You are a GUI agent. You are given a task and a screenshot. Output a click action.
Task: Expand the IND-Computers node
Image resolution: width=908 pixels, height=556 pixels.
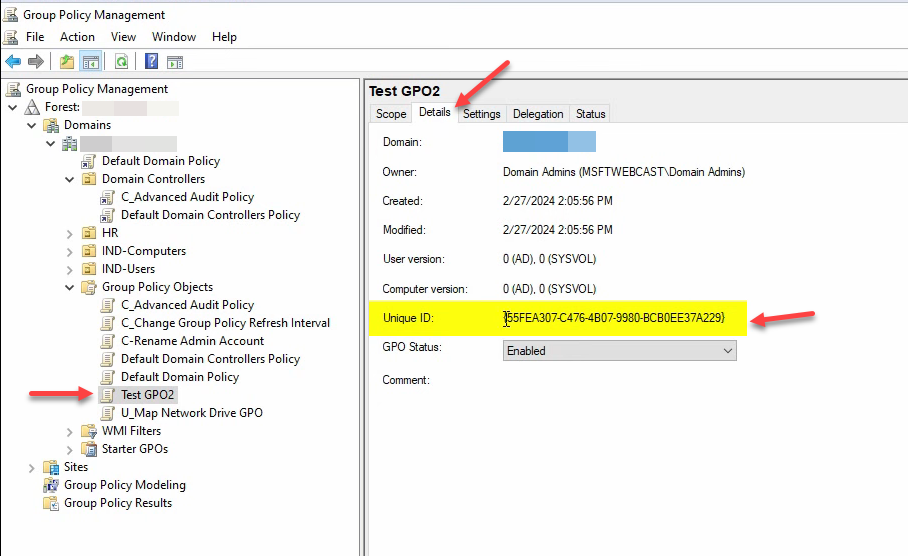point(69,252)
